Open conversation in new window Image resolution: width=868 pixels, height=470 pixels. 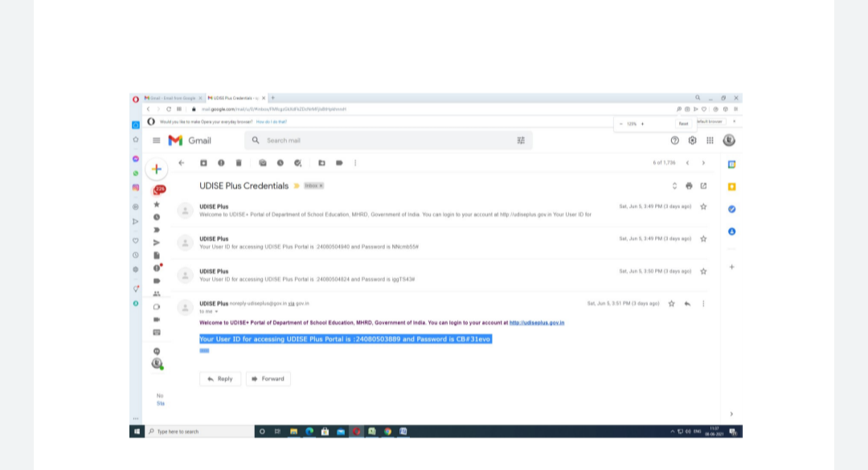point(703,186)
